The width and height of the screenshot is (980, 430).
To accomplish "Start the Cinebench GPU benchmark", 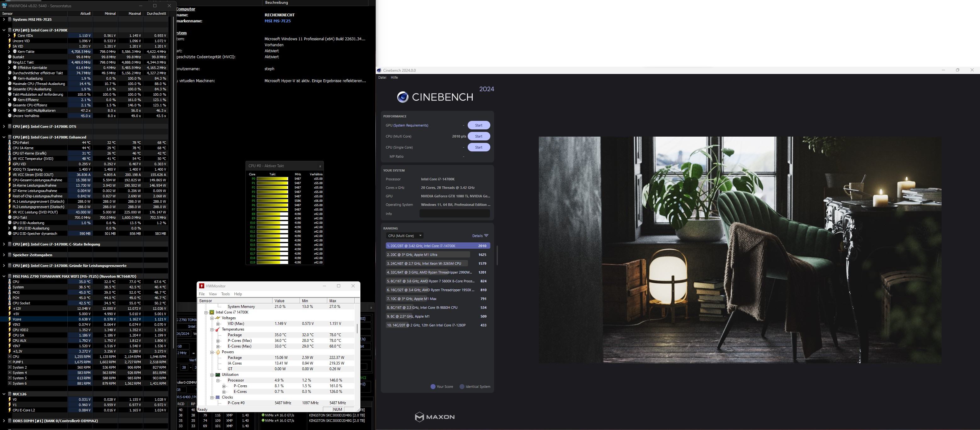I will click(479, 125).
